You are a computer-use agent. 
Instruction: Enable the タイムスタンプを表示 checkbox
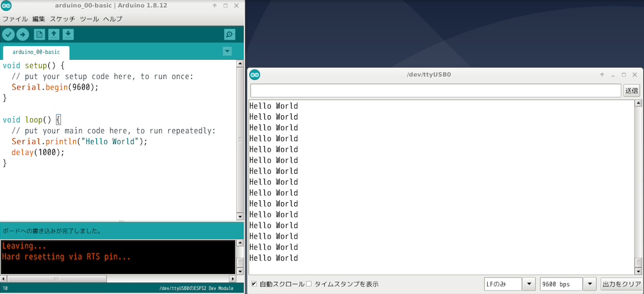pos(309,284)
